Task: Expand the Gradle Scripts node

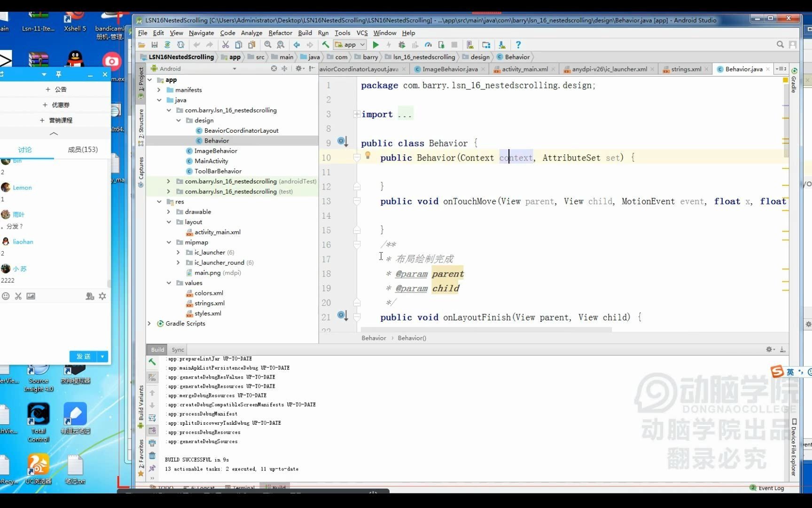Action: (x=149, y=324)
